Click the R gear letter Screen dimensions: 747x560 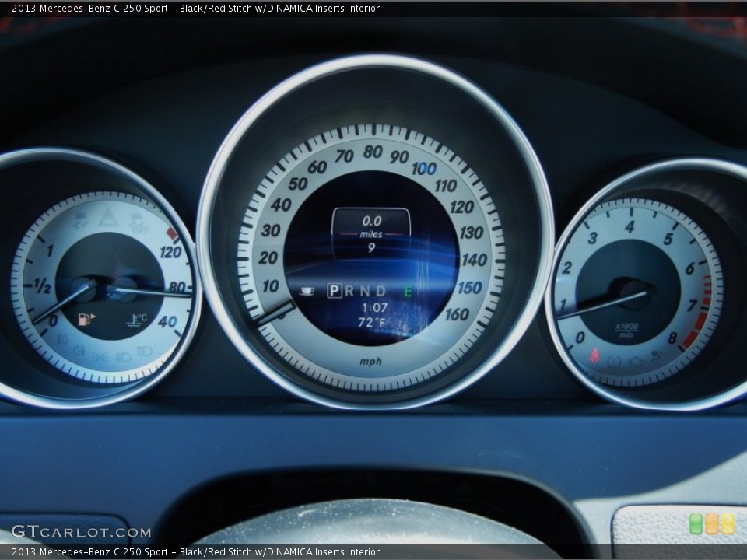[349, 290]
